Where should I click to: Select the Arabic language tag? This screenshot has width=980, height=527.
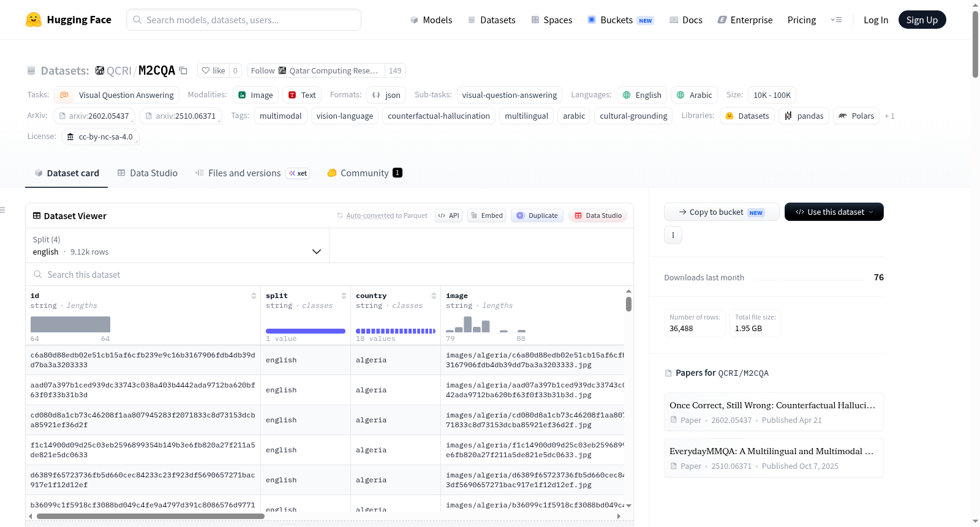pos(695,95)
